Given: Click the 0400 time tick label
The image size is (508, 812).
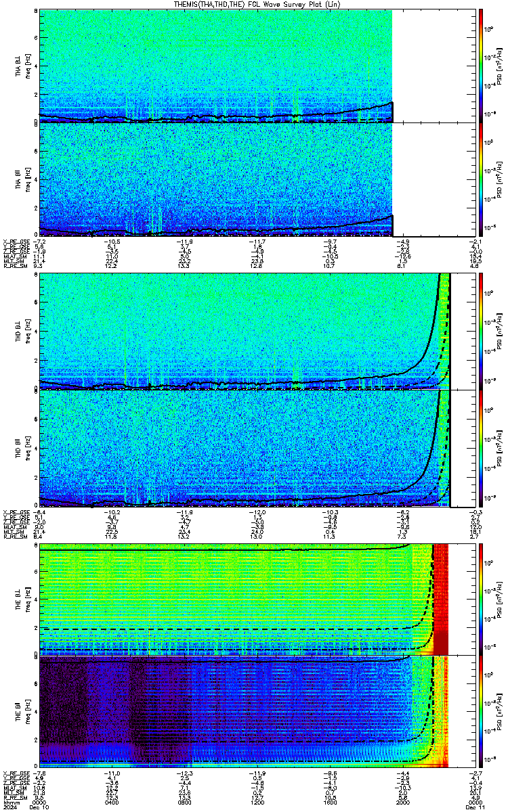Looking at the screenshot, I should 112,802.
